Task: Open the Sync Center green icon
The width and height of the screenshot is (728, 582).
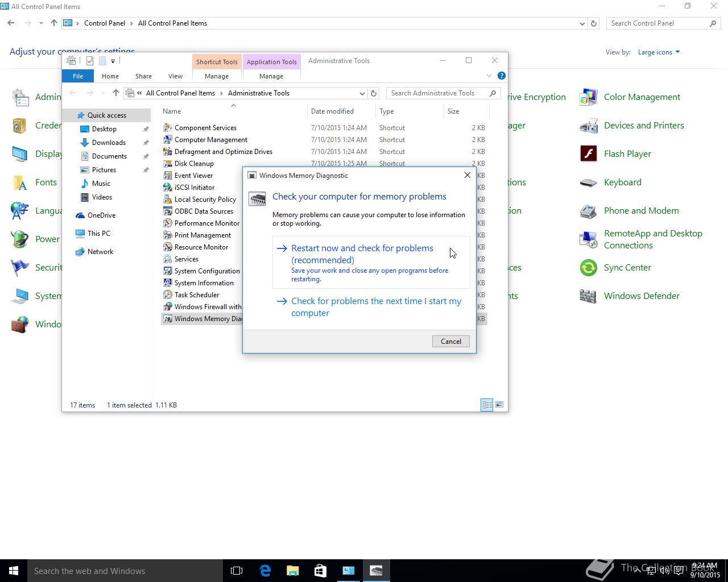Action: pyautogui.click(x=588, y=268)
